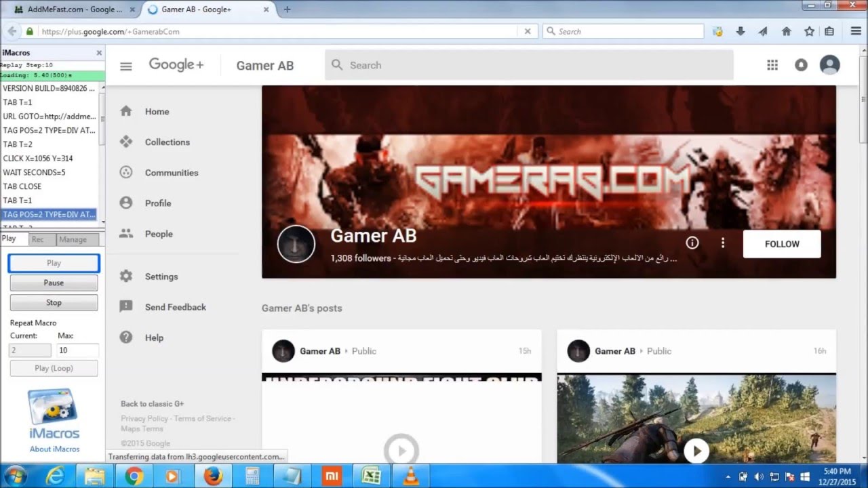Viewport: 868px width, 488px height.
Task: Select 'VERSION BUILD=8940826' macro line
Action: coord(49,88)
